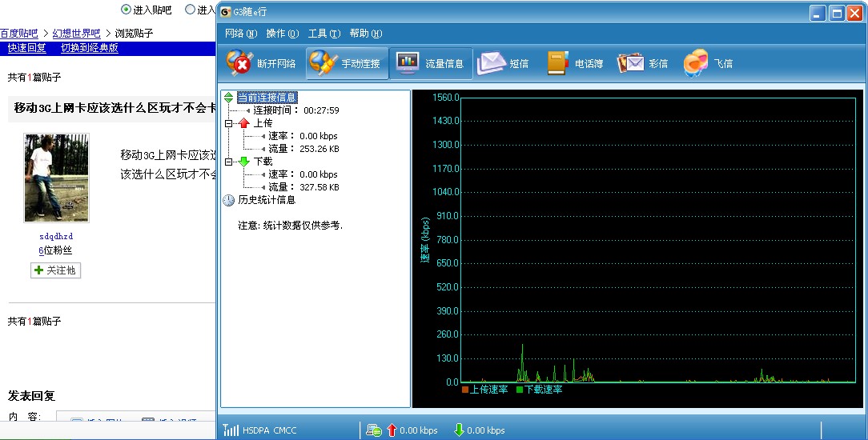The width and height of the screenshot is (868, 440).
Task: Select 历史统计信息 tree item
Action: point(267,200)
